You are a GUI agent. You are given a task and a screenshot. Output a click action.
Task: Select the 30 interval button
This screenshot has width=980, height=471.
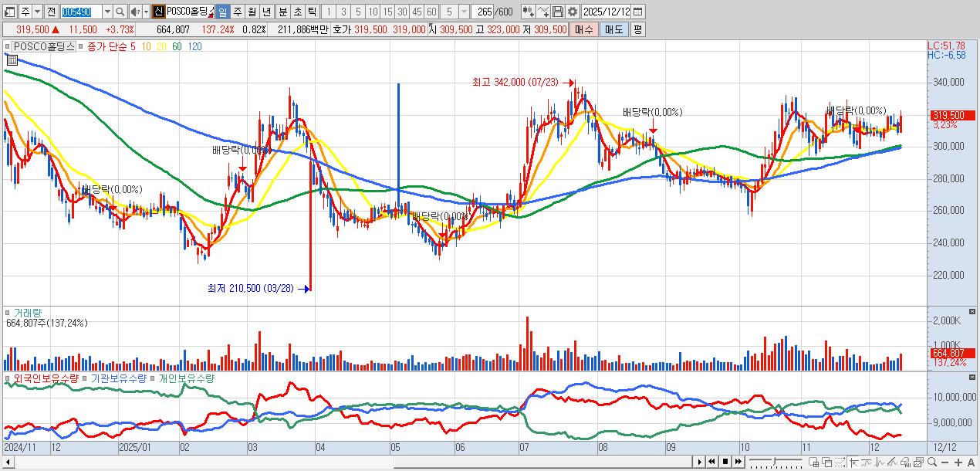(402, 12)
